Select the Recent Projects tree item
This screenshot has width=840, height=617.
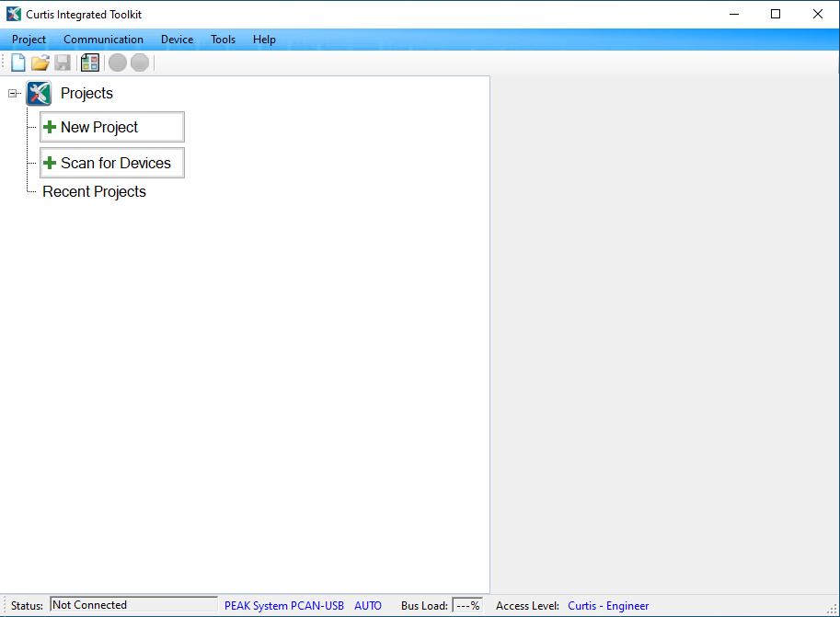(94, 192)
